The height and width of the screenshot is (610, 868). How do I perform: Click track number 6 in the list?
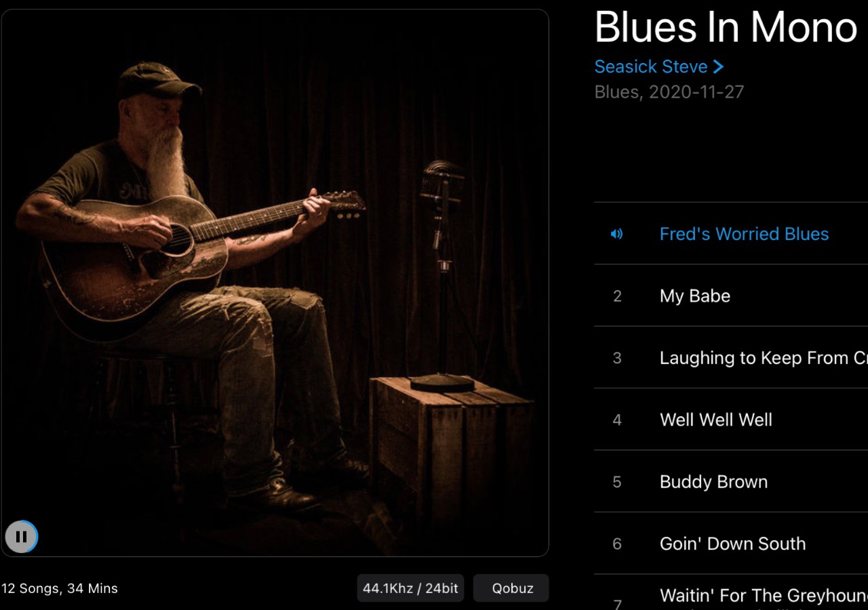click(617, 544)
